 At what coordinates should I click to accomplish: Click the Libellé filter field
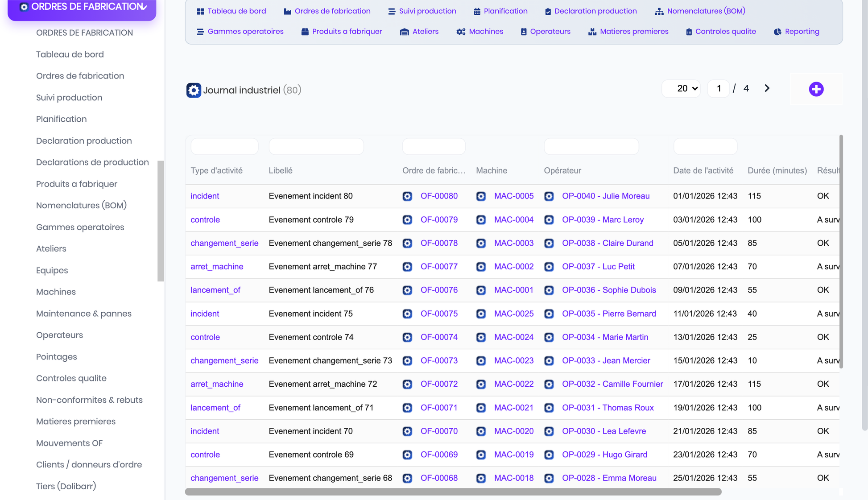coord(316,146)
